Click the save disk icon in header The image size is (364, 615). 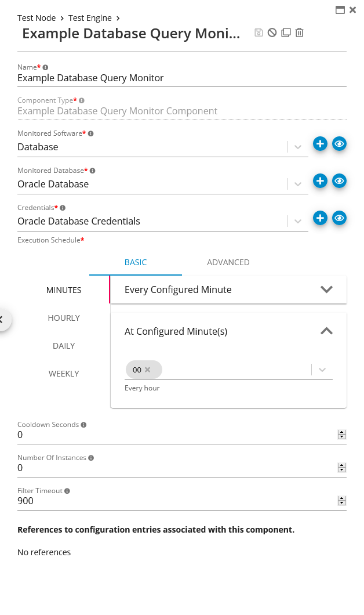pos(259,32)
